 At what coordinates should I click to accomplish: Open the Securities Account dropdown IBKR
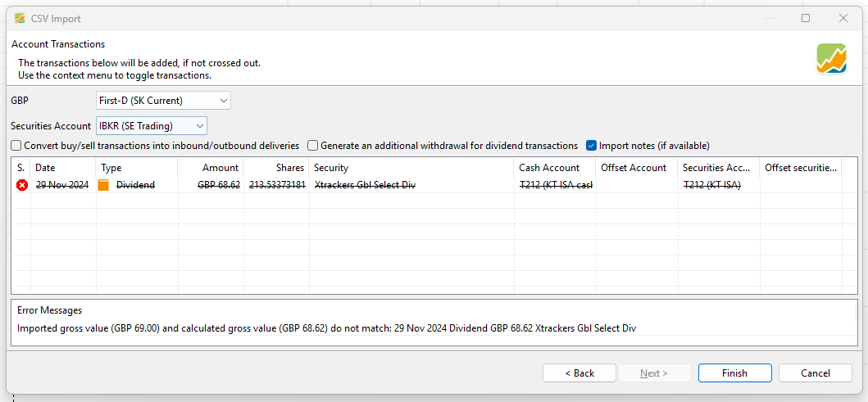point(151,125)
